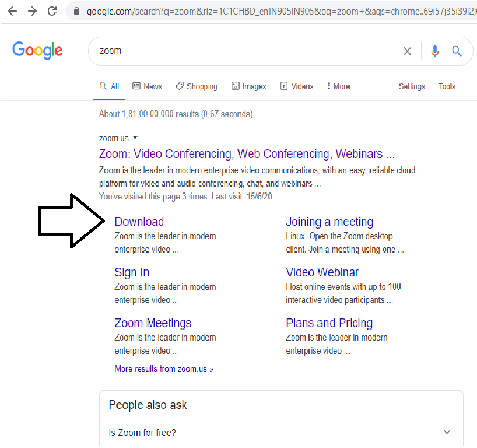Open search Settings
477x448 pixels.
[x=412, y=86]
